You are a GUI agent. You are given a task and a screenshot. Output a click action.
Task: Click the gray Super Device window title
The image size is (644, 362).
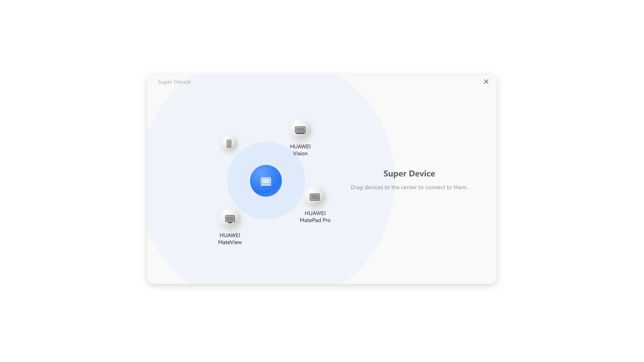(x=174, y=82)
